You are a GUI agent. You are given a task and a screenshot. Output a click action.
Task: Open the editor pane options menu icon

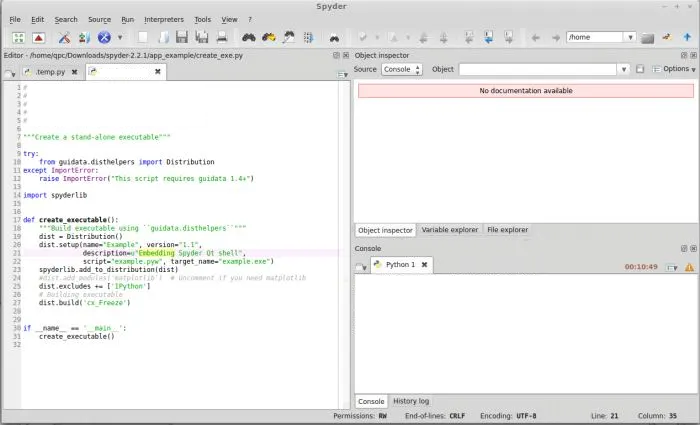click(x=342, y=75)
